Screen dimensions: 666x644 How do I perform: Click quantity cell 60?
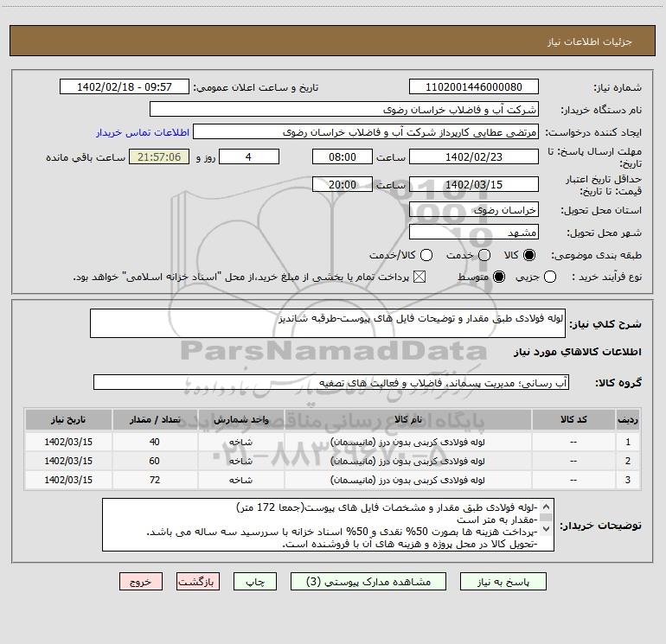(x=155, y=461)
